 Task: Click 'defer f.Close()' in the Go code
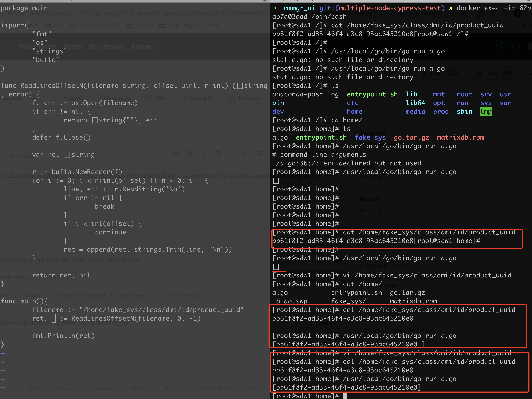pos(62,137)
